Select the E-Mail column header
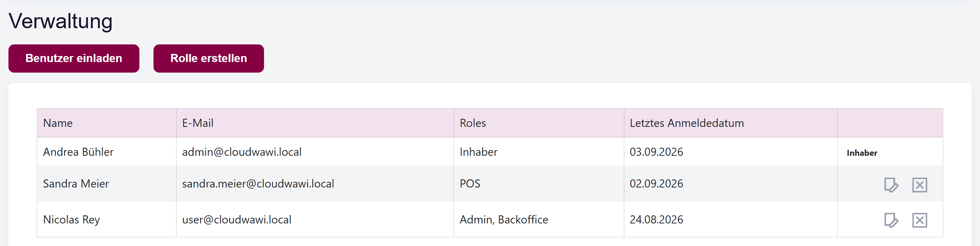The height and width of the screenshot is (246, 980). tap(315, 123)
